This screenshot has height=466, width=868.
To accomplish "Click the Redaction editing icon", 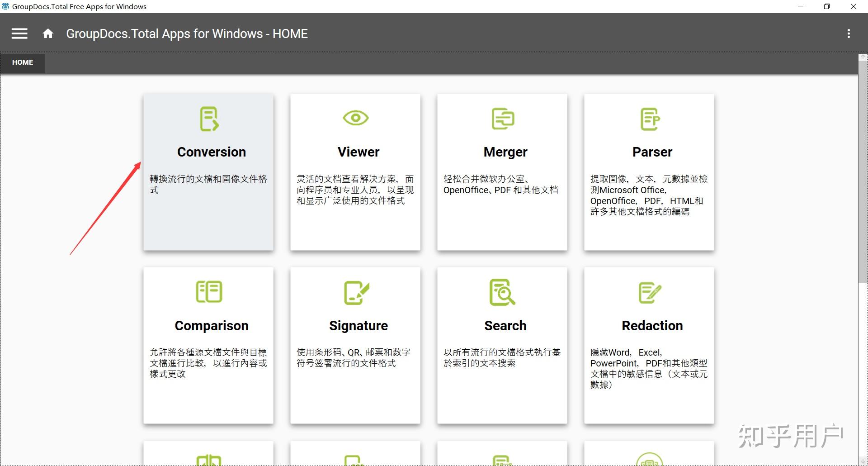I will tap(650, 292).
